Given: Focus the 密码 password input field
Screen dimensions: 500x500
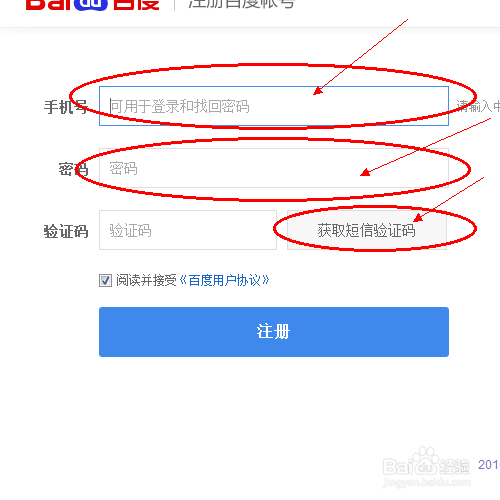Looking at the screenshot, I should coord(274,168).
